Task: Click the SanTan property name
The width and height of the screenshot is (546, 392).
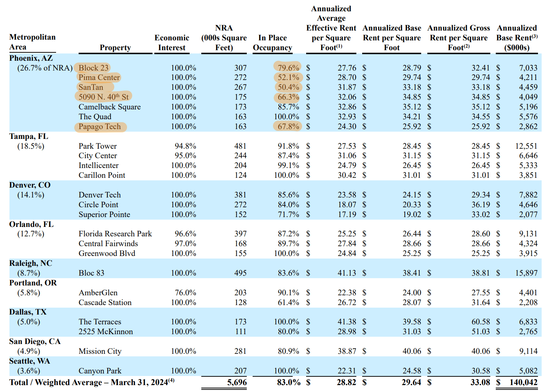Action: click(91, 87)
